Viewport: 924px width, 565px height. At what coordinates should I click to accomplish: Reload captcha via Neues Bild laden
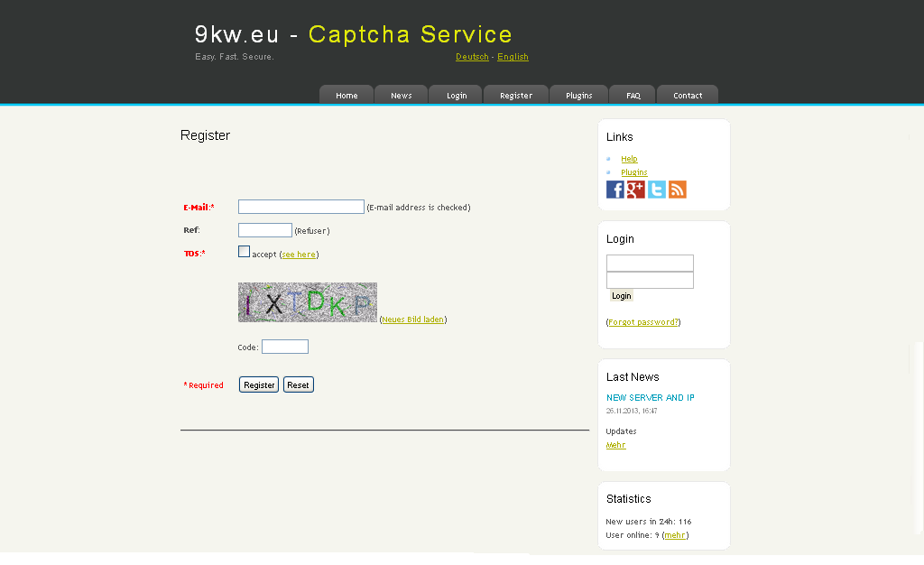[x=412, y=320]
